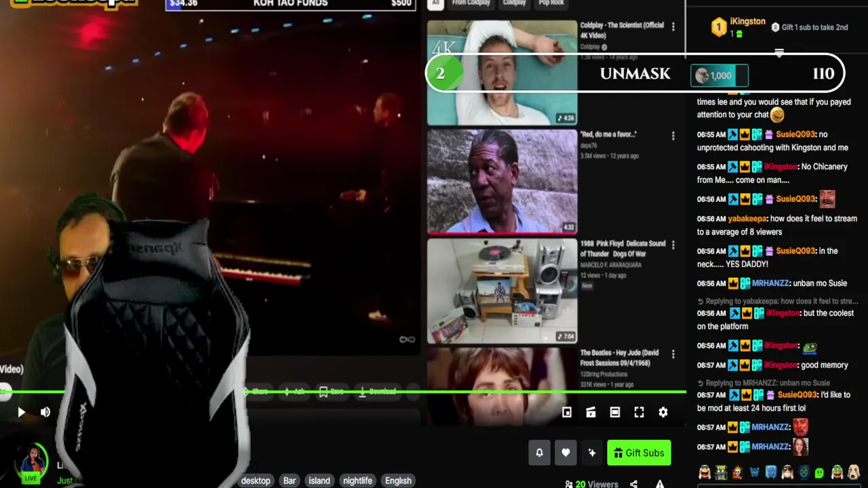Viewport: 868px width, 488px height.
Task: Open the Hey Jude video thumbnail
Action: [502, 386]
